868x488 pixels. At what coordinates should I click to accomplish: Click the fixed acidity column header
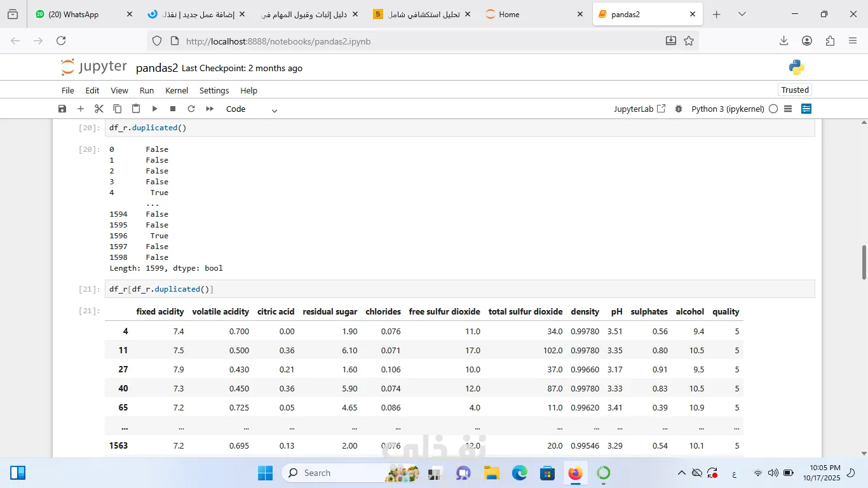coord(160,312)
